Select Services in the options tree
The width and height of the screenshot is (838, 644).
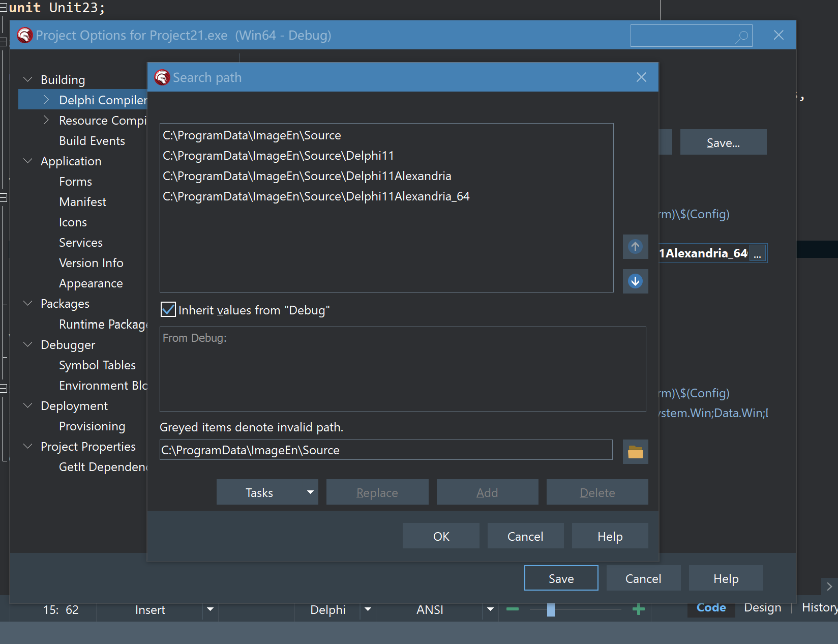click(x=80, y=243)
